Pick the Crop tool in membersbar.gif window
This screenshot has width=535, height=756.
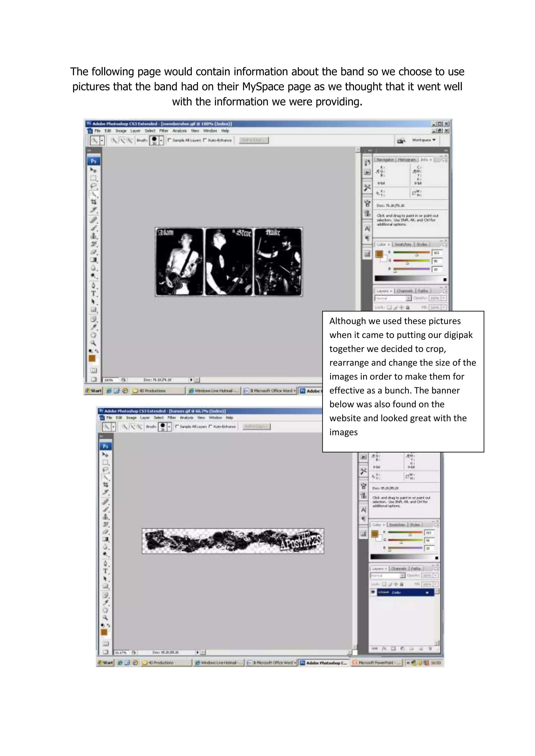pyautogui.click(x=94, y=202)
